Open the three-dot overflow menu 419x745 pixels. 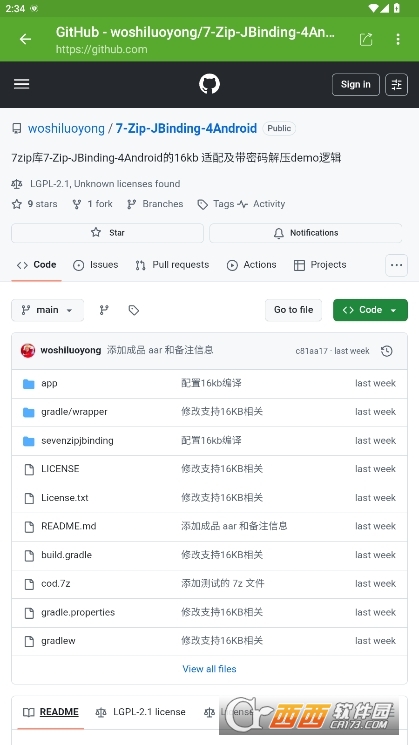click(398, 39)
